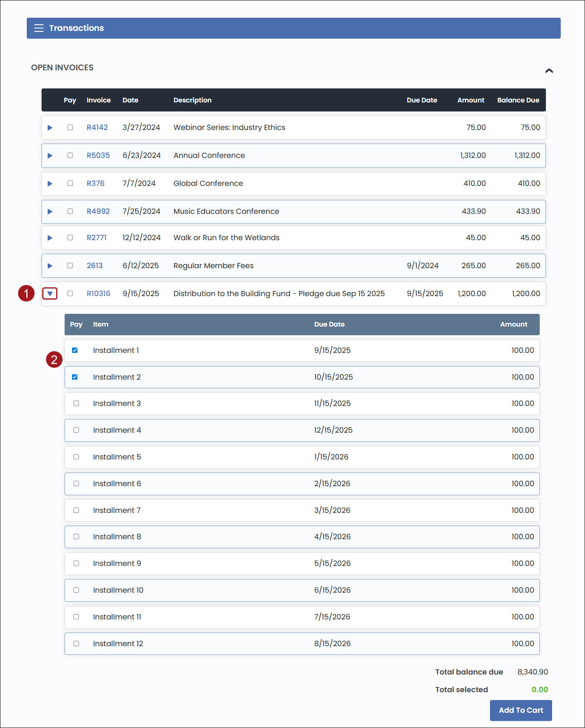This screenshot has width=585, height=728.
Task: Open invoice R10316 link
Action: (98, 294)
